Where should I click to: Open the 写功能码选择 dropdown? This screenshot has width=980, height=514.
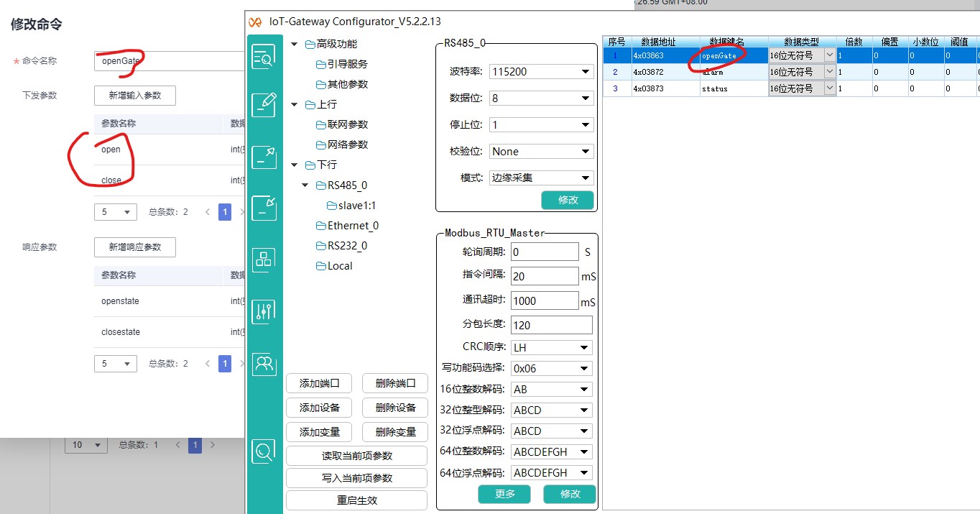[551, 369]
